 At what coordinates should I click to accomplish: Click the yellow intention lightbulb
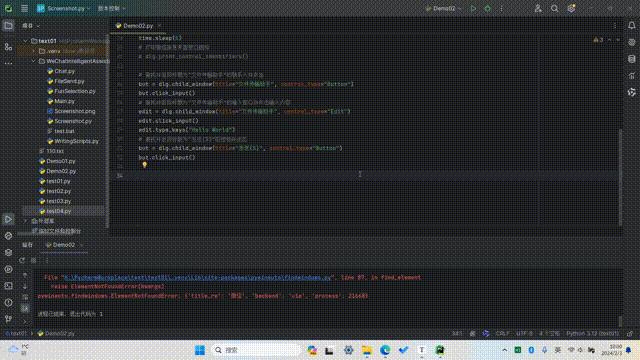144,164
